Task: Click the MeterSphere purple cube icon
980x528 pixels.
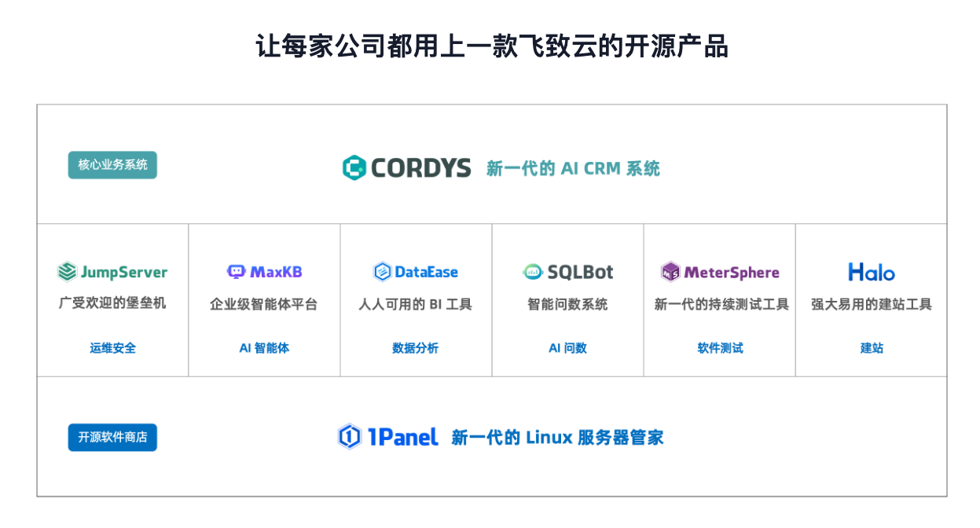Action: pos(670,272)
